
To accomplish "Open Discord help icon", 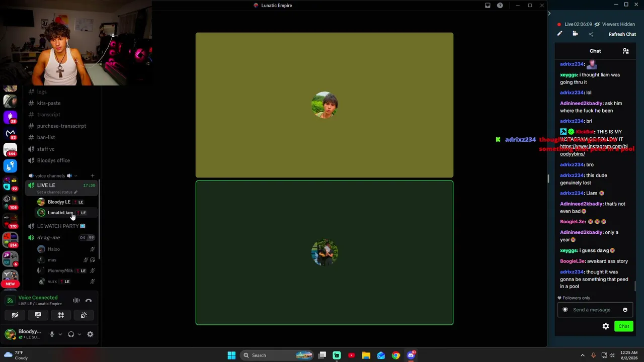I will [x=500, y=6].
